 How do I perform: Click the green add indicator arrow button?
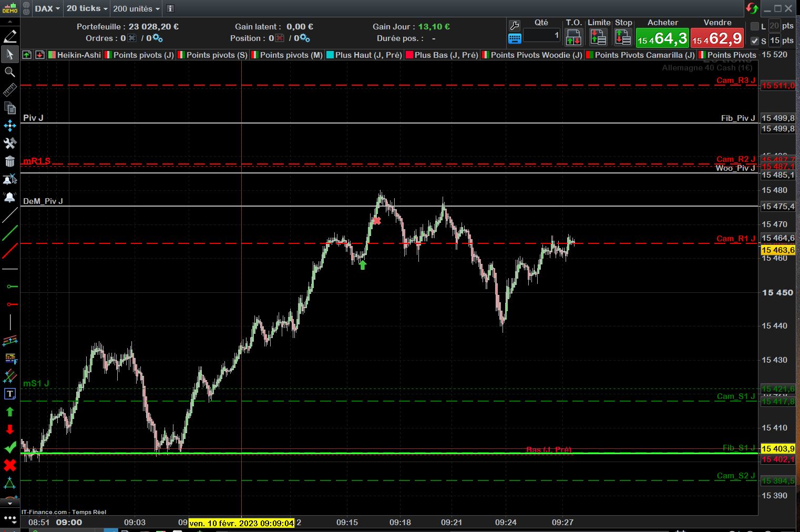click(x=27, y=55)
